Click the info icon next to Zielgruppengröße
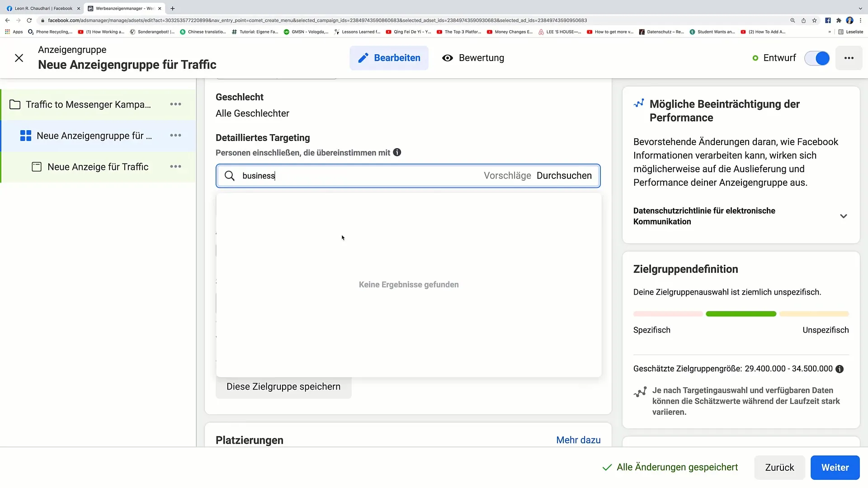 (x=840, y=369)
